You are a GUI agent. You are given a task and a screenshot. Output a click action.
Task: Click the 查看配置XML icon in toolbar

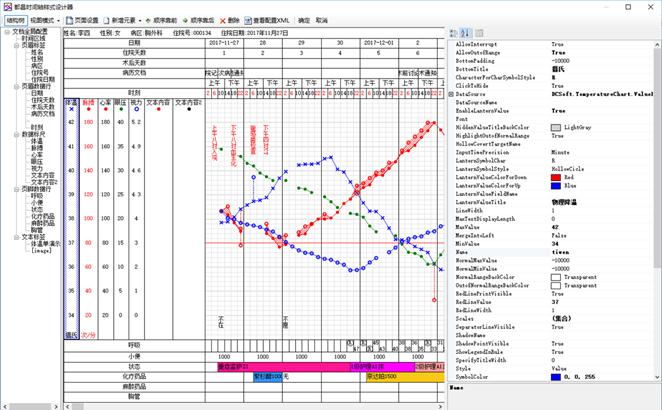tap(249, 19)
